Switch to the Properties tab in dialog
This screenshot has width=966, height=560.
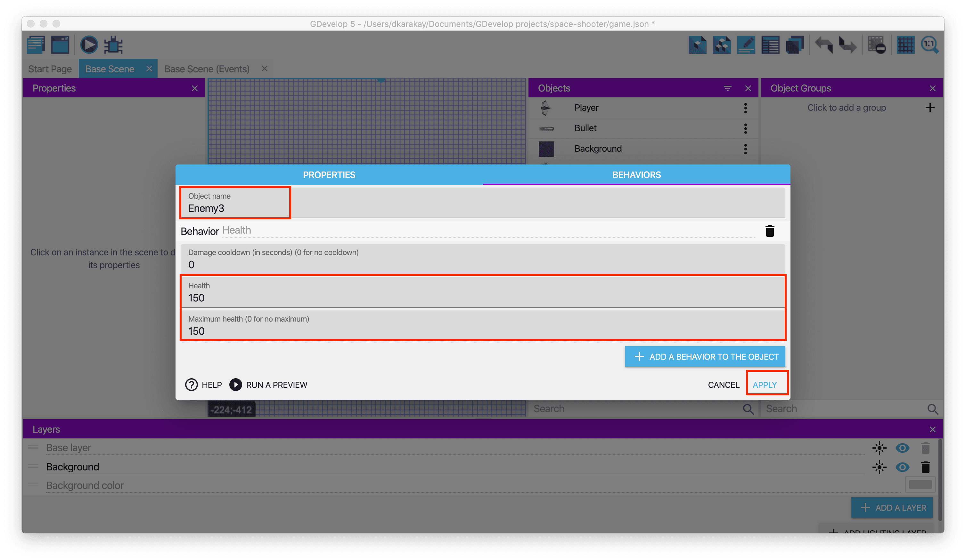tap(329, 175)
